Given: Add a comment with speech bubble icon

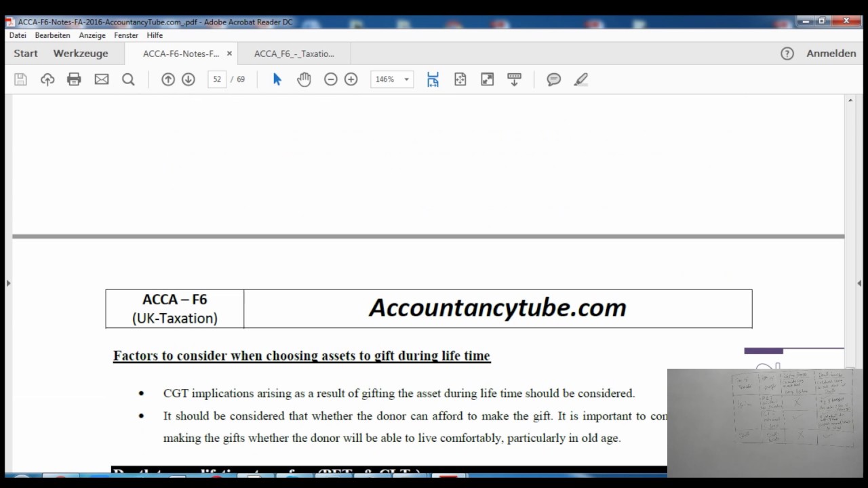Looking at the screenshot, I should click(x=553, y=79).
